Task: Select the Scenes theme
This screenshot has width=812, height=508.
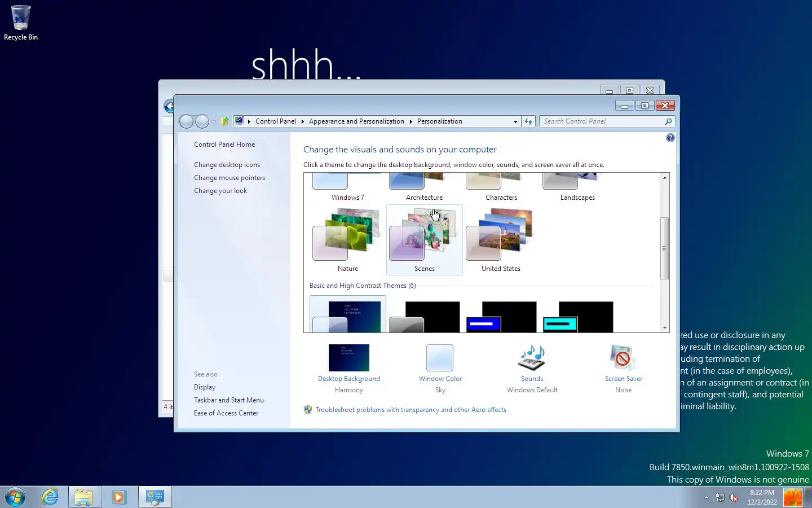Action: coord(424,240)
